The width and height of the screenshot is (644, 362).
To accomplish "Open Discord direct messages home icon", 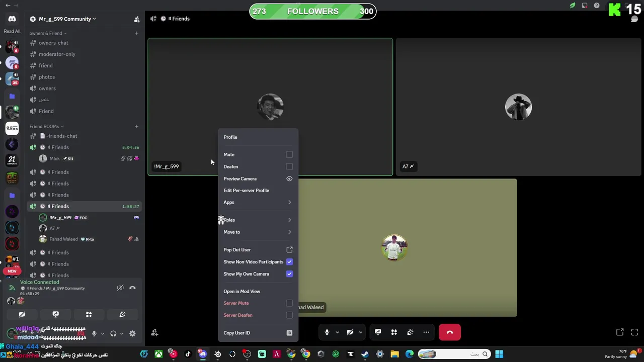I will tap(12, 19).
